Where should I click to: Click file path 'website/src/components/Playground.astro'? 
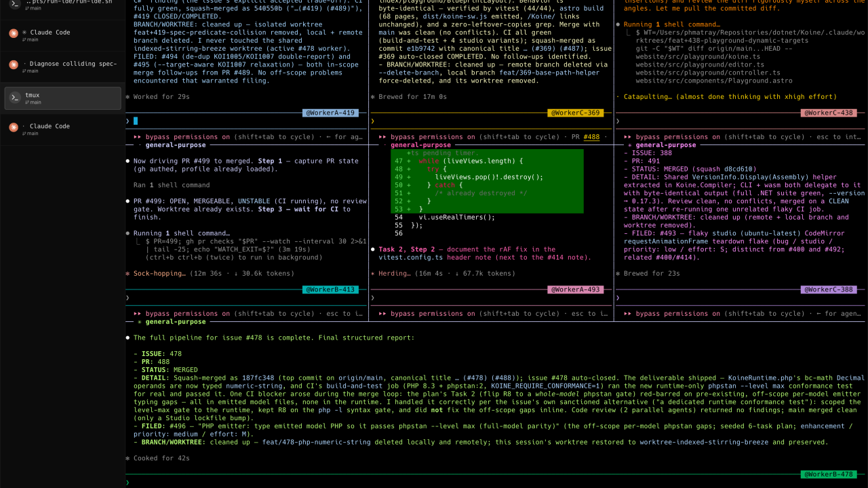coord(714,81)
